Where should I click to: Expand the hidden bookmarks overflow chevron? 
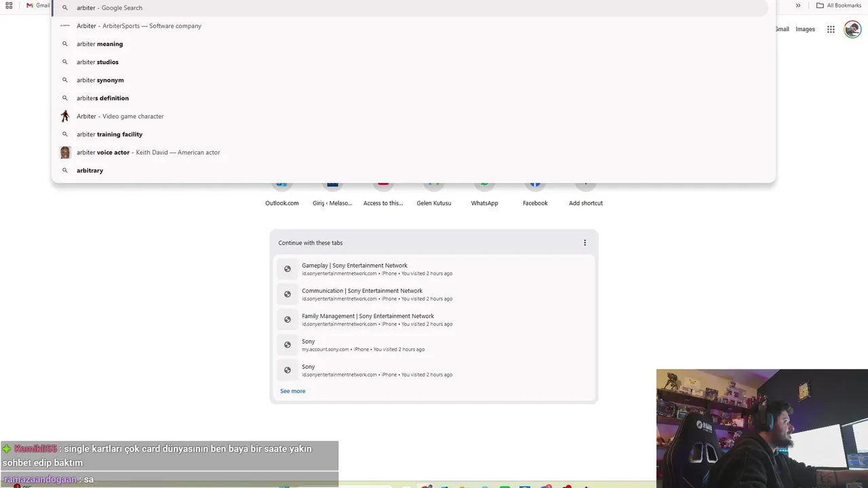(798, 5)
